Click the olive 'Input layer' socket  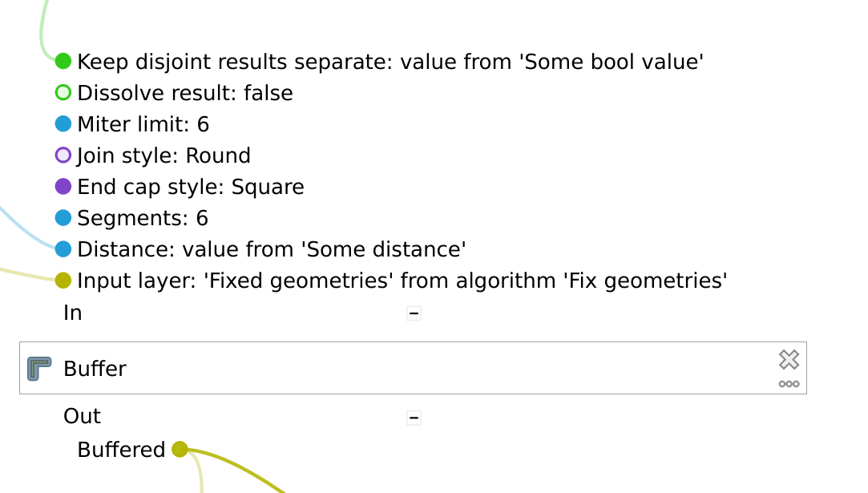coord(63,281)
